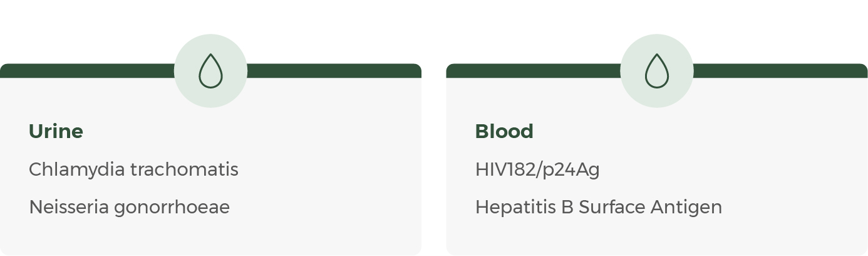Click the droplet icon above Urine
Screen dimensions: 868x256
(x=210, y=71)
